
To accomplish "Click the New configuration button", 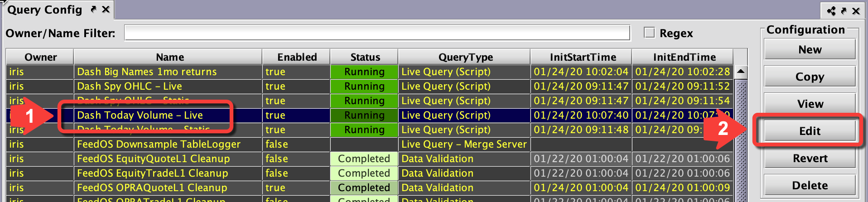I will point(810,50).
